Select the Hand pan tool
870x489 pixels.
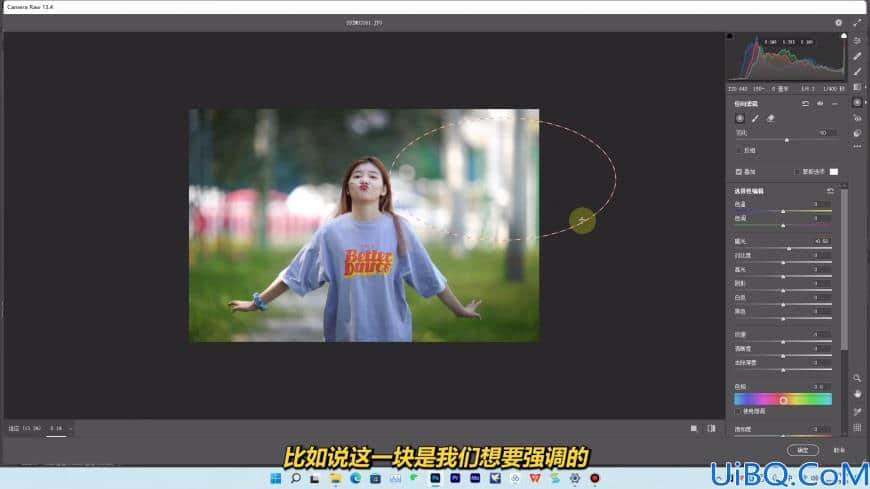click(x=857, y=394)
